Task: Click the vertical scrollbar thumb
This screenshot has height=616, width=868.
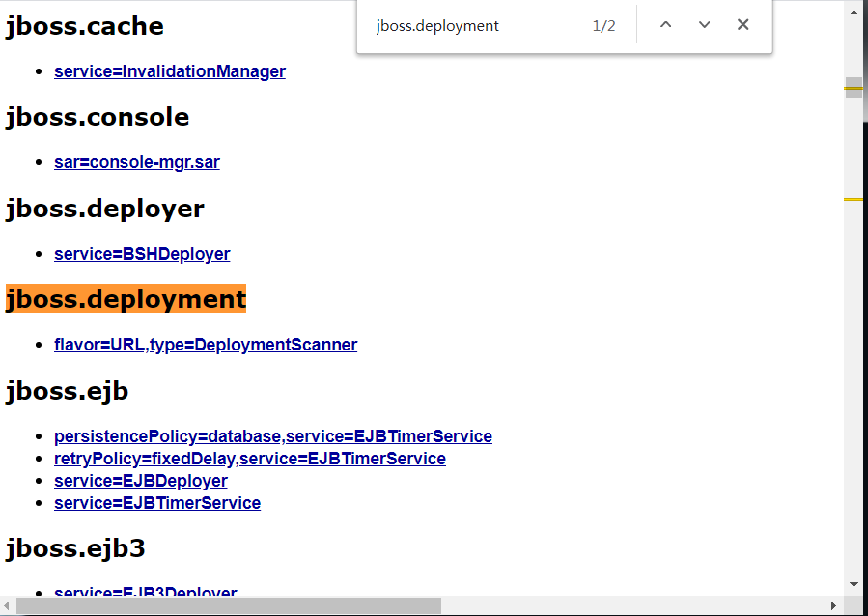Action: click(854, 88)
